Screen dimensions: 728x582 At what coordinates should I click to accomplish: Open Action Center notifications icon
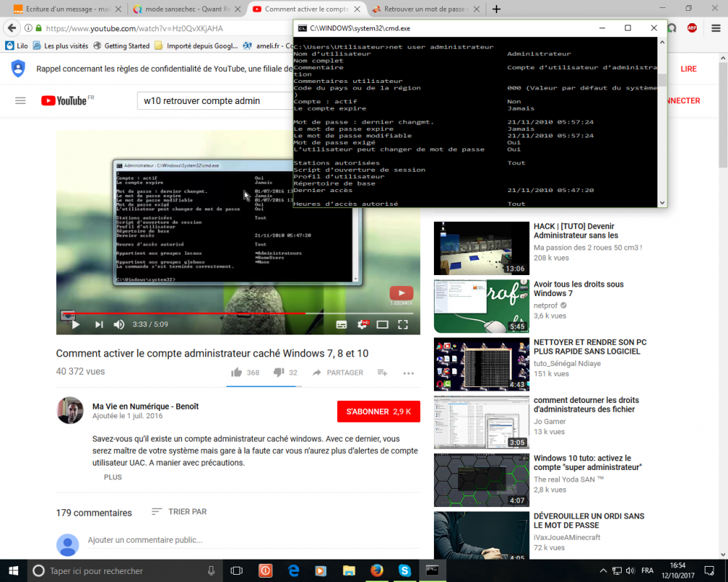[x=709, y=570]
